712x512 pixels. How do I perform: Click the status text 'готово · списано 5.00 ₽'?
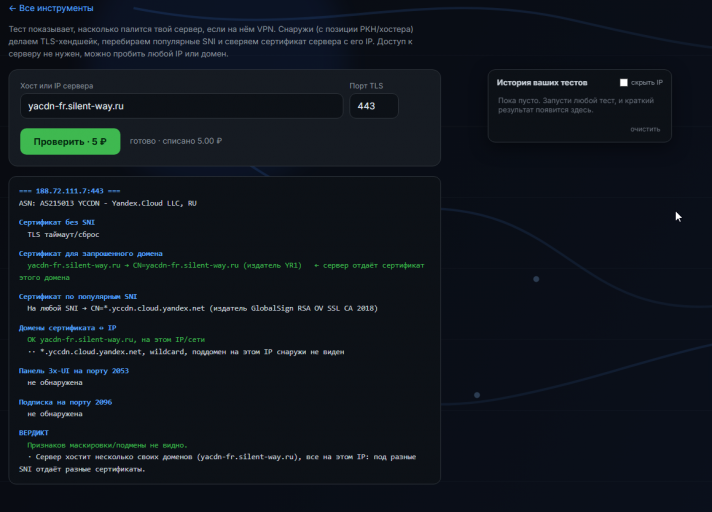coord(176,141)
